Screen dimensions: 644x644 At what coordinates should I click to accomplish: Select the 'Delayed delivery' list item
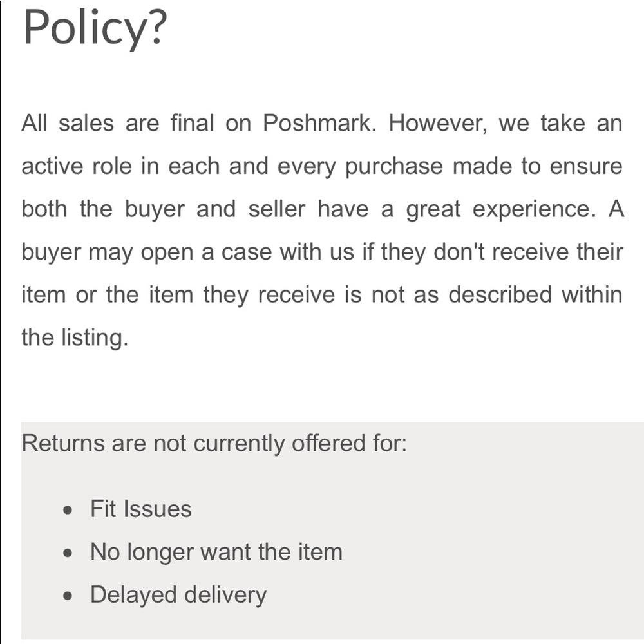pyautogui.click(x=178, y=594)
